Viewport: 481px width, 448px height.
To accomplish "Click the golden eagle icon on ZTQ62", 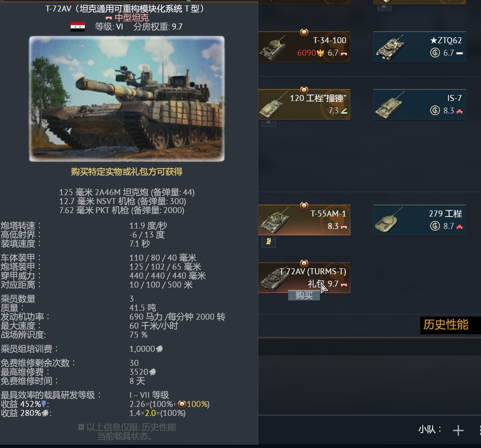I will (435, 53).
